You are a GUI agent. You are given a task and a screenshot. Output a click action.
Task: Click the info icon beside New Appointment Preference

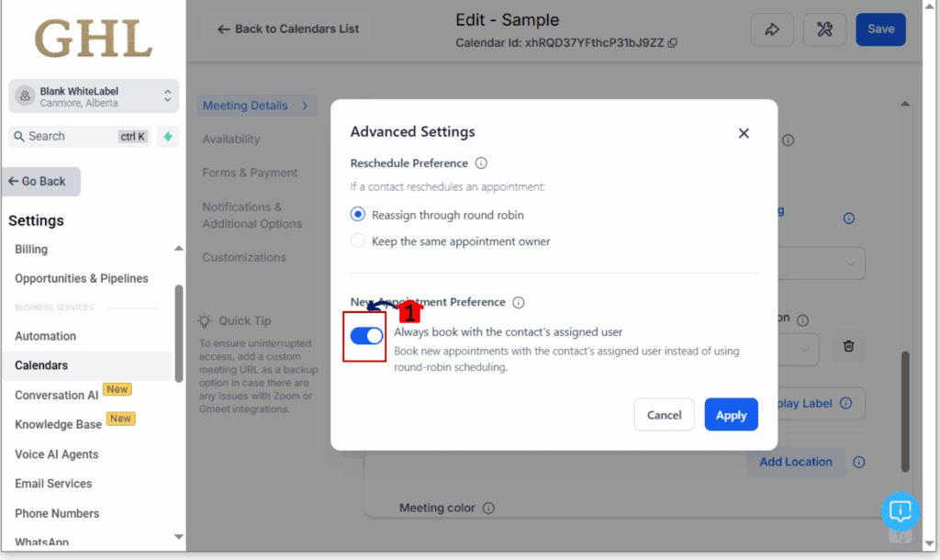(519, 302)
